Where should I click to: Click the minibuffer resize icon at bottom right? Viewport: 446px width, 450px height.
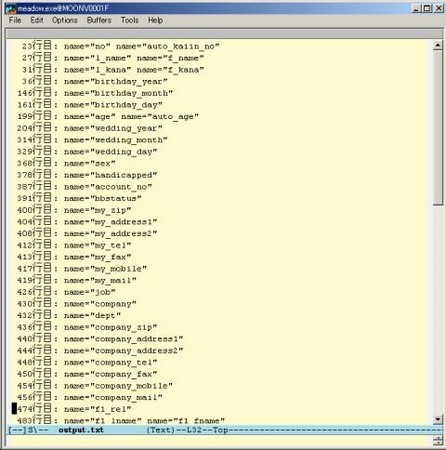pos(438,441)
